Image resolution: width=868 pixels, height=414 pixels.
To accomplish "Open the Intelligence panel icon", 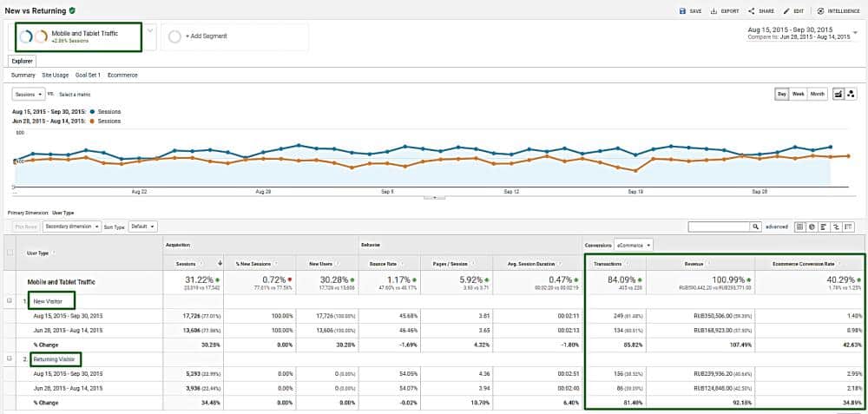I will [x=820, y=11].
